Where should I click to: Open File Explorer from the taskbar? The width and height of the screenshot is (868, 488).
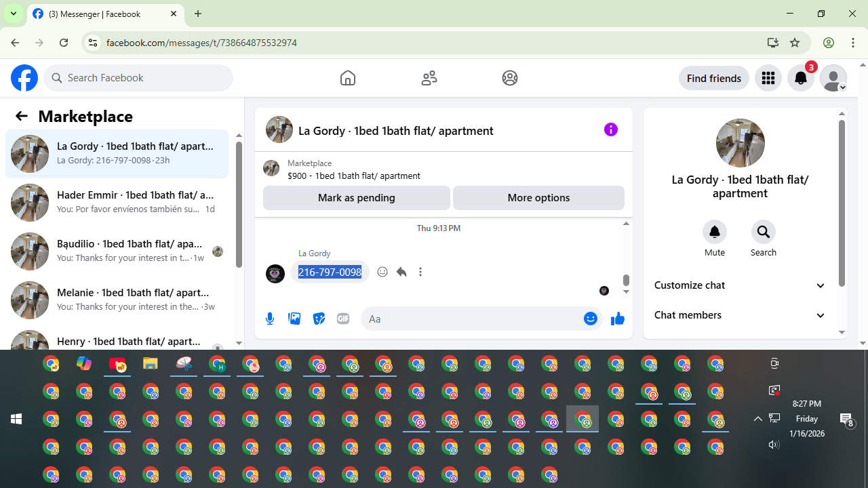[x=151, y=364]
